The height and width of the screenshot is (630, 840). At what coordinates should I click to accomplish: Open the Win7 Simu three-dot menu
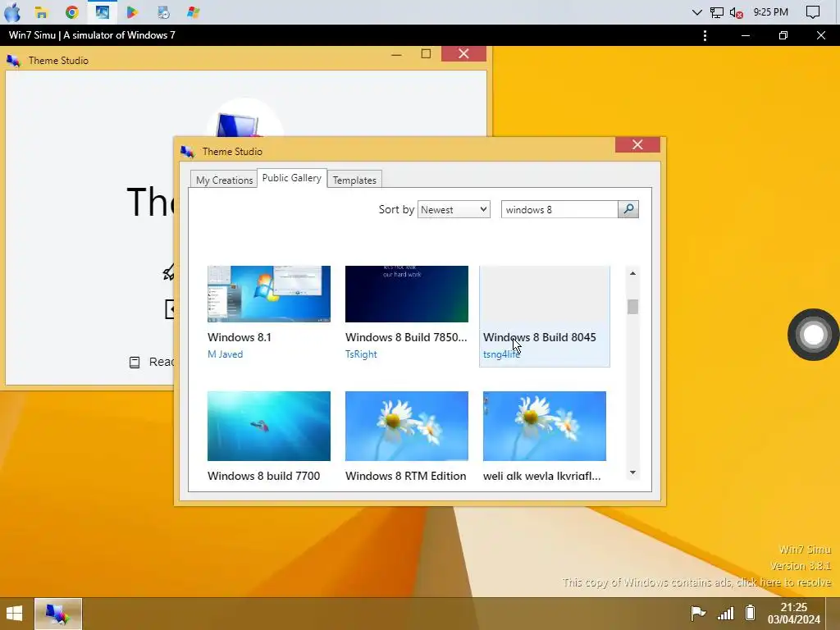705,35
